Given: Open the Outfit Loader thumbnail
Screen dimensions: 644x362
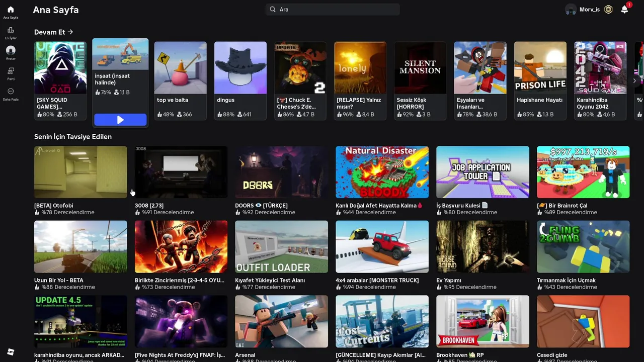Looking at the screenshot, I should tap(281, 247).
